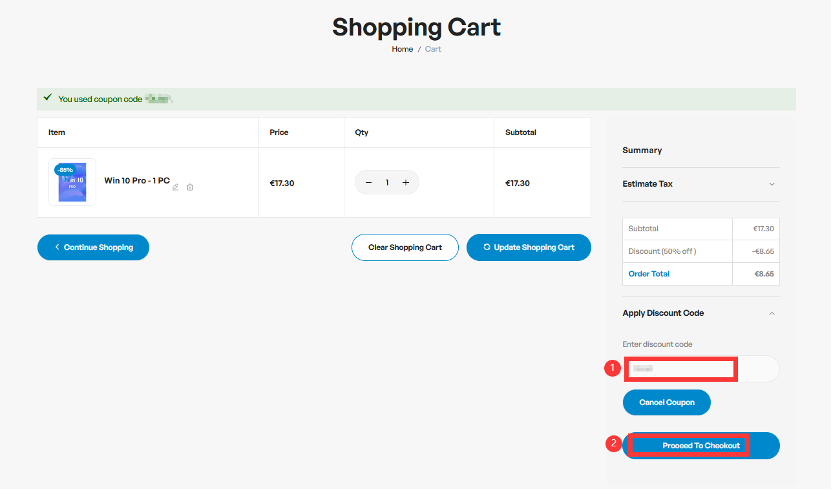
Task: Click red annotation marker number 1
Action: click(613, 368)
